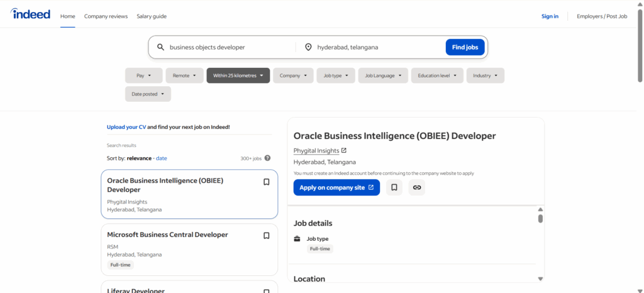Click the Job details heading
The width and height of the screenshot is (644, 293).
point(313,223)
